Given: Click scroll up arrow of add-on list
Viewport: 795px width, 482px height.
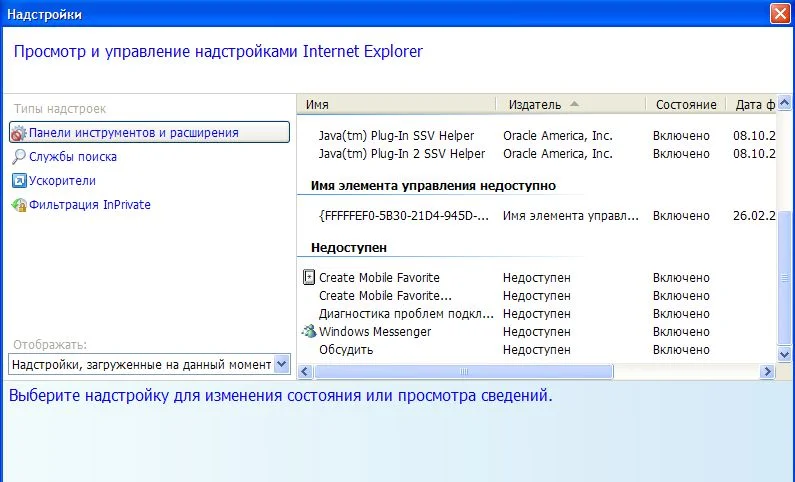Looking at the screenshot, I should [784, 103].
